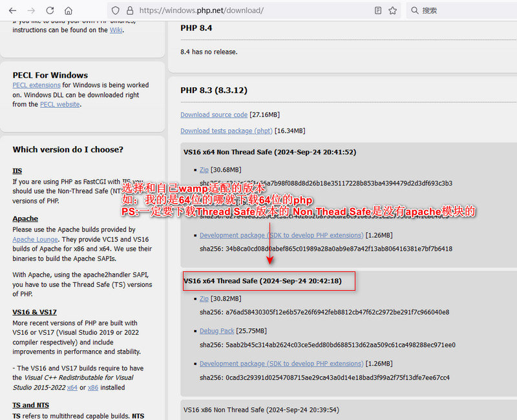The width and height of the screenshot is (517, 420).
Task: Click the PHP 8.4 section heading
Action: (196, 28)
